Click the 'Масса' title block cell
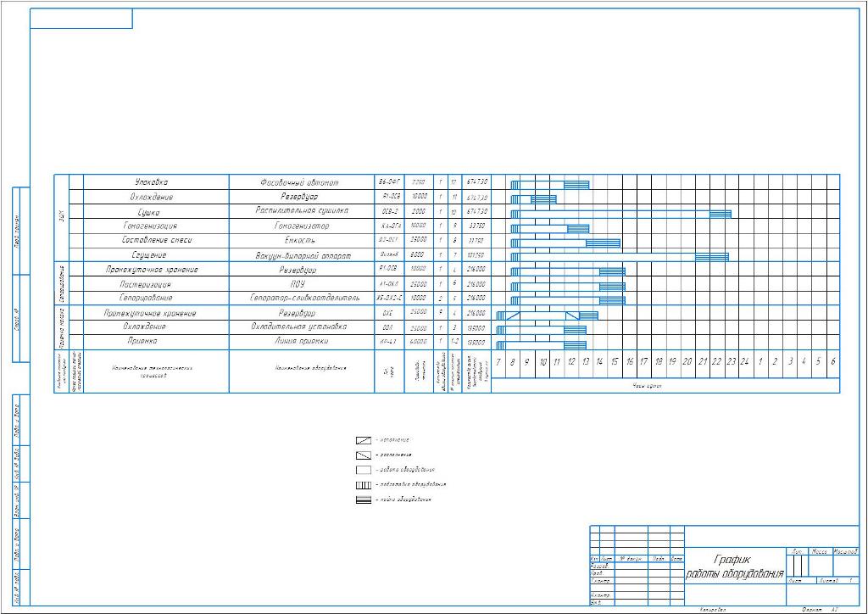This screenshot has width=868, height=614. tap(820, 552)
